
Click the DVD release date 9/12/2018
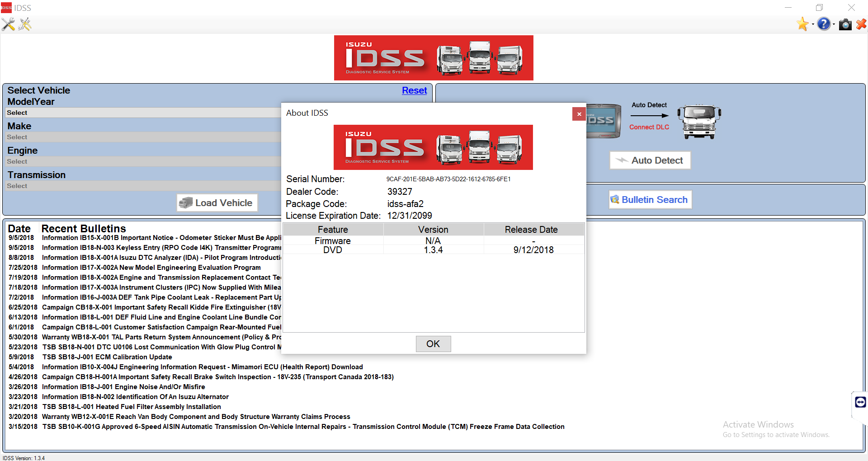point(533,250)
